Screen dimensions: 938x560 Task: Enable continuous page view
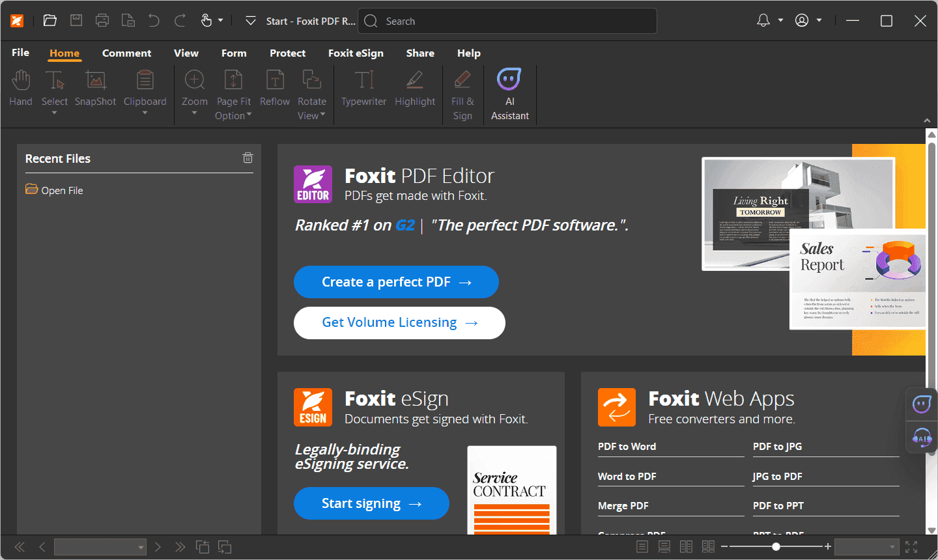[664, 547]
